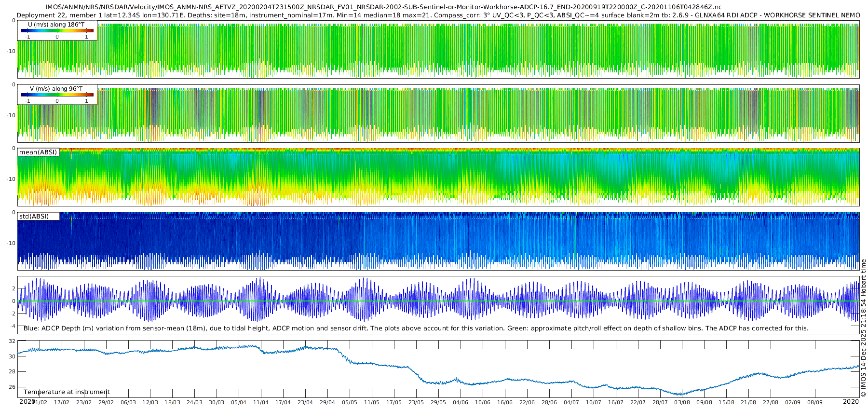
Task: Click the 2020 year label at the bottom right
Action: [x=851, y=402]
